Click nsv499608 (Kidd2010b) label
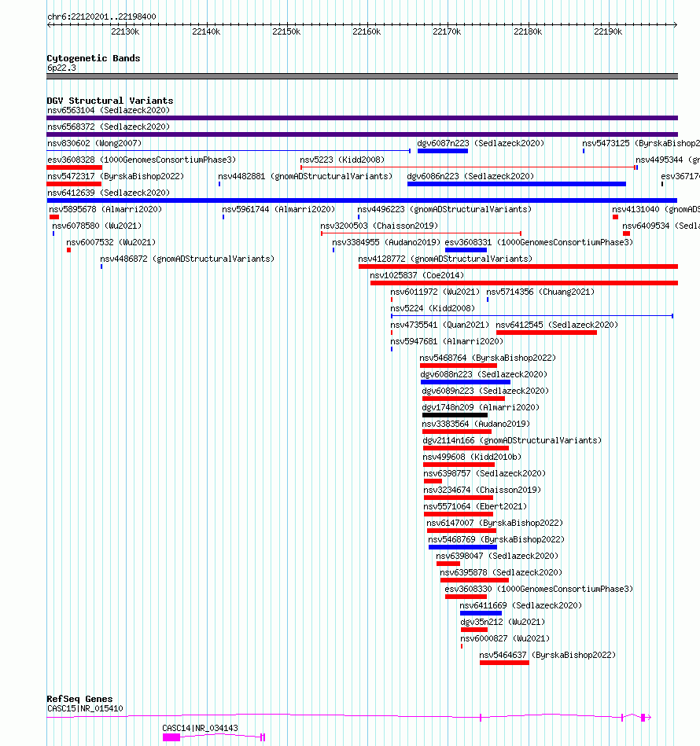Image resolution: width=700 pixels, height=746 pixels. point(472,457)
